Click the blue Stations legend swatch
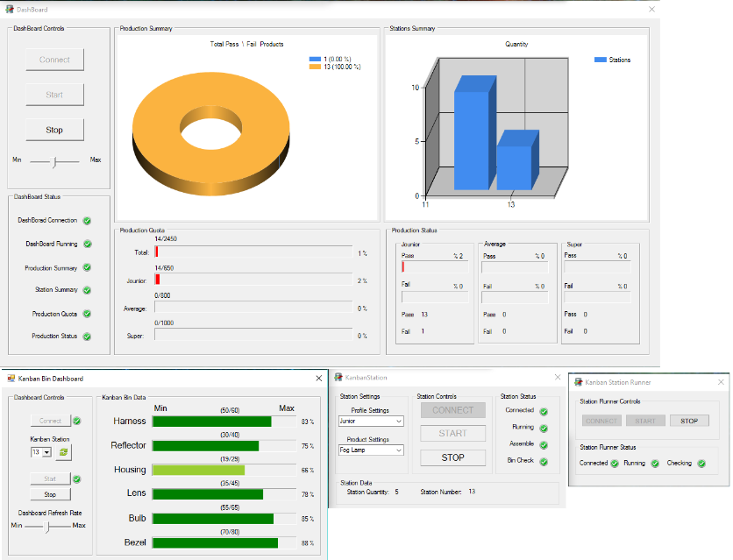733x560 pixels. 601,60
